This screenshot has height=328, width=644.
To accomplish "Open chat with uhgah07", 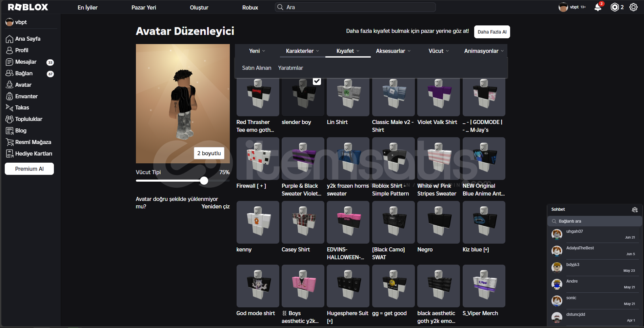I will [x=595, y=234].
